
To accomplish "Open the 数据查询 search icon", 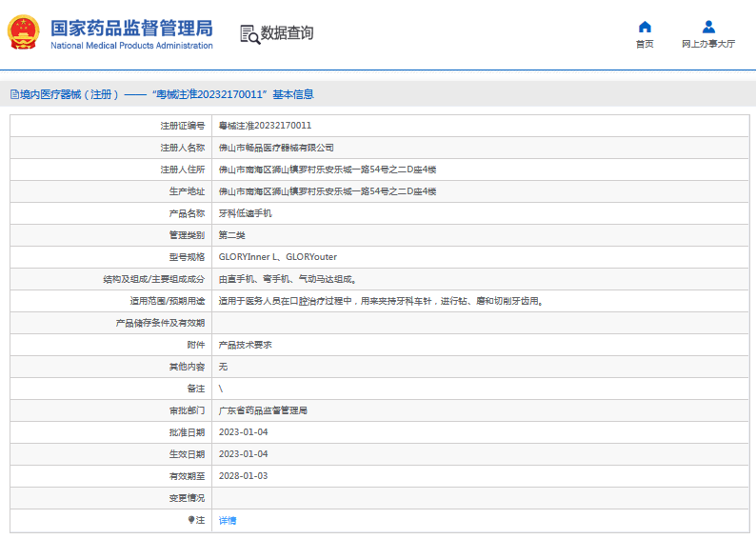I will [249, 34].
